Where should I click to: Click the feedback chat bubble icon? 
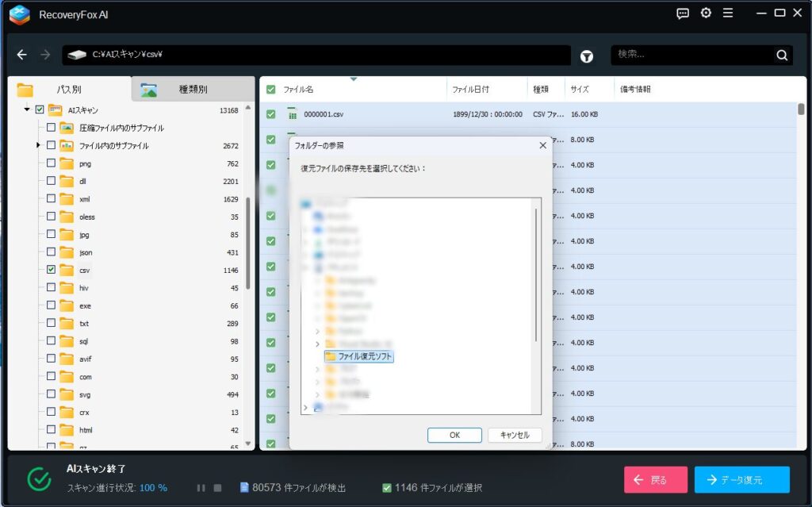[x=683, y=13]
